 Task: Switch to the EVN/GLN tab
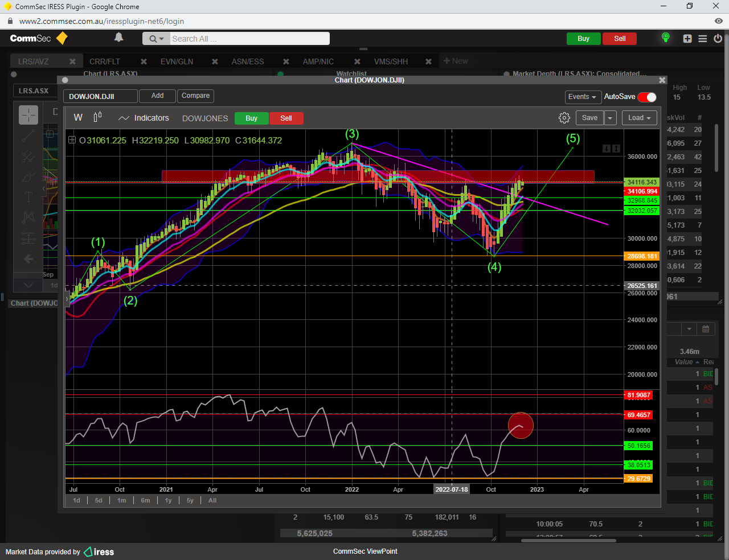click(177, 61)
